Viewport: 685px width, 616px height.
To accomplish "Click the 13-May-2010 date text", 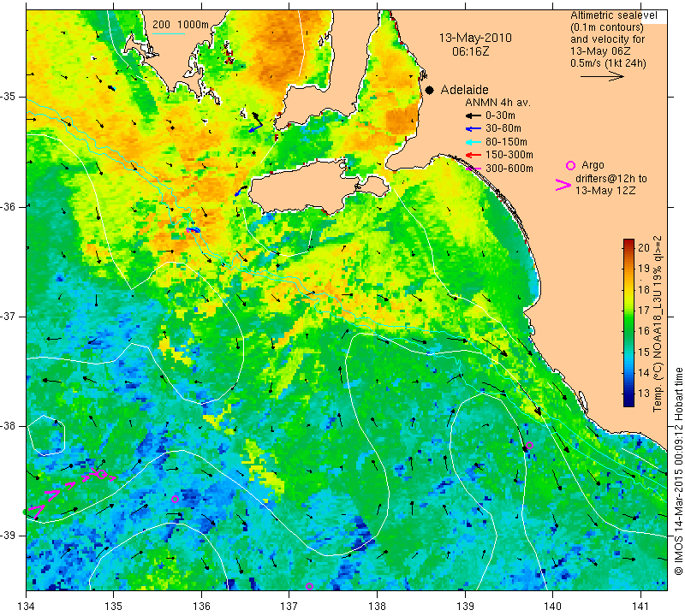I will click(475, 38).
